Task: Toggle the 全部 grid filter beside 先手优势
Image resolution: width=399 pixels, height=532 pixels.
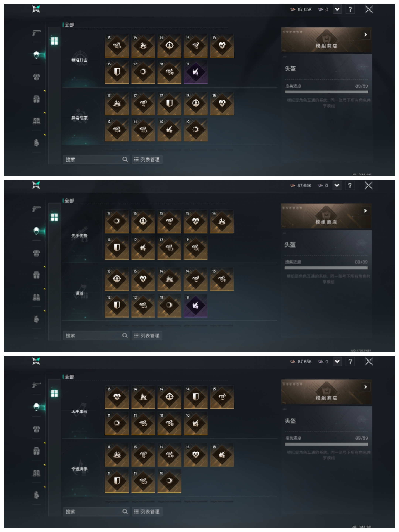Action: pyautogui.click(x=54, y=217)
